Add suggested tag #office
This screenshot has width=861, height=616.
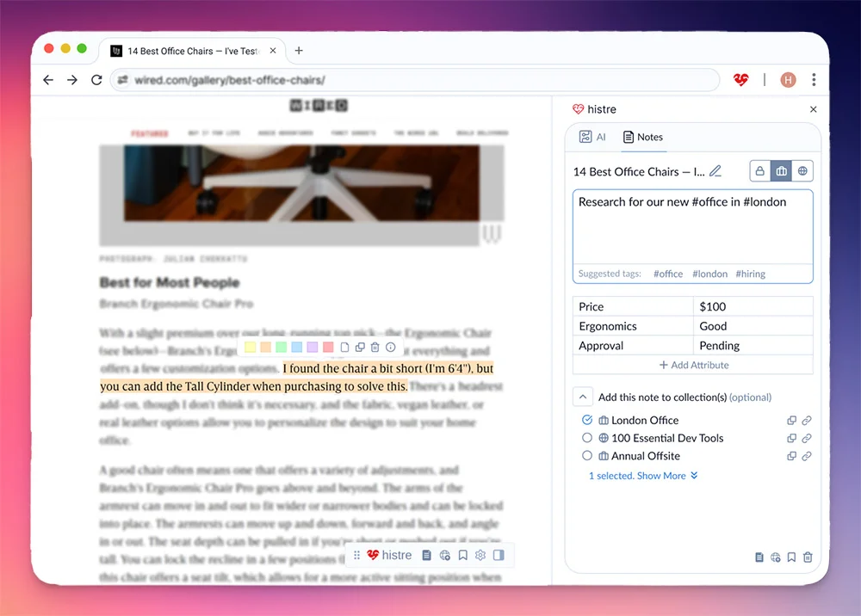668,274
